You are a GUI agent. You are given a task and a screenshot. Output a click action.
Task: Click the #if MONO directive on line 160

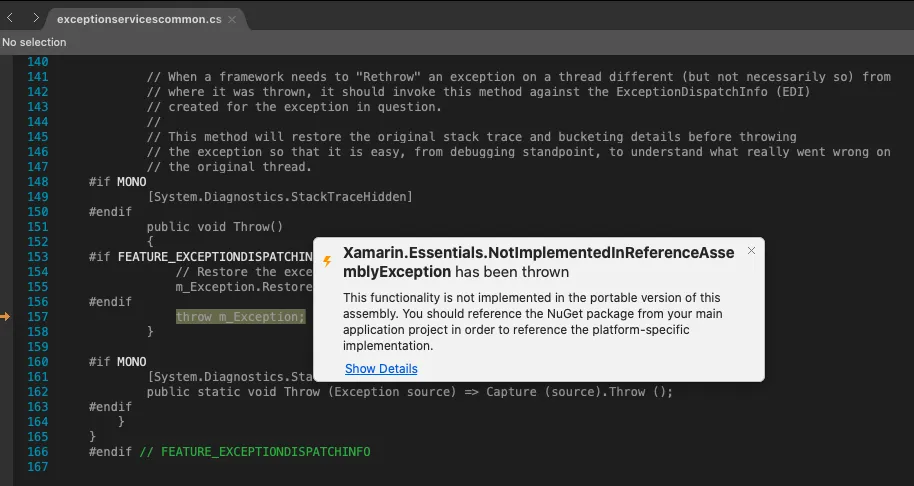click(117, 362)
